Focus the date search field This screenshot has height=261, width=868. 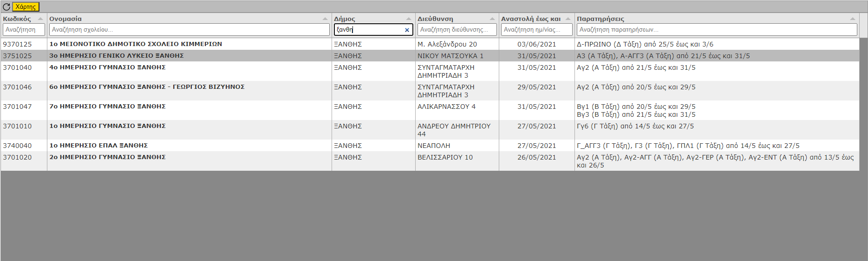point(537,29)
